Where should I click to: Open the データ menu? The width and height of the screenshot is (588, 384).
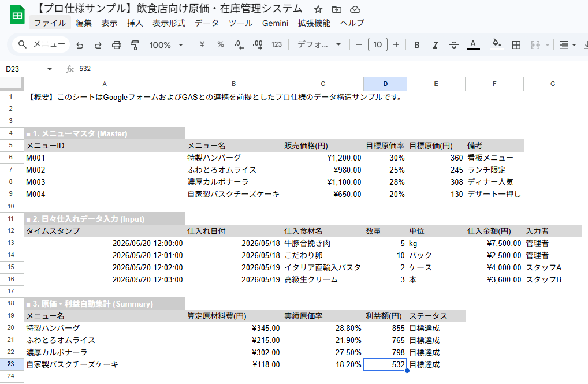pos(207,23)
